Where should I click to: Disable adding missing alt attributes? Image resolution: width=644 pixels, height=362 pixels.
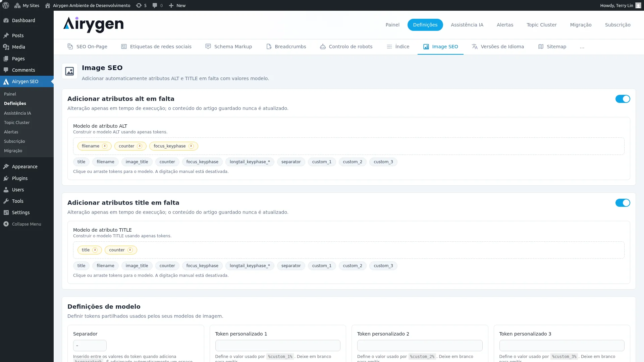click(623, 99)
